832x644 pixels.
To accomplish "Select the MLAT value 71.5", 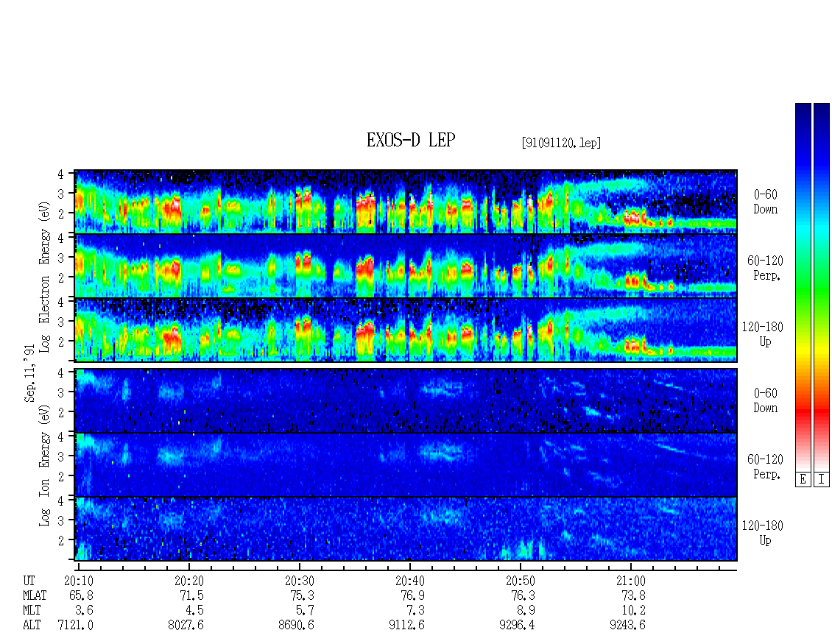I will 191,595.
